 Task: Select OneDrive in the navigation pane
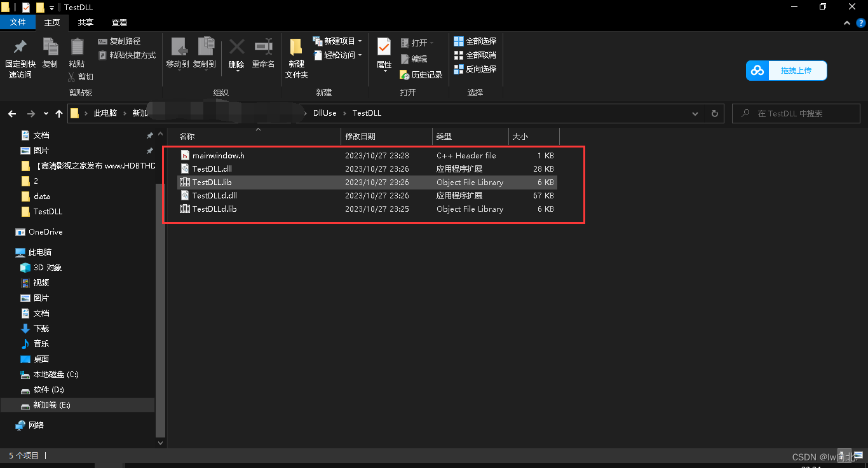[x=45, y=232]
